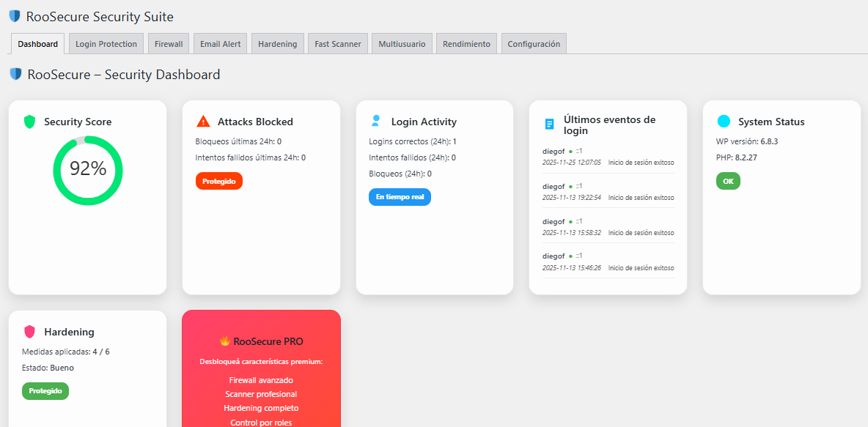Click the green Protegido badge in Hardening
Viewport: 868px width, 427px height.
click(45, 390)
